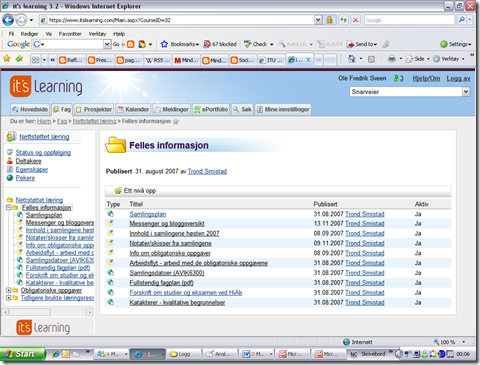Expand the Tidligere brukte læringsressurser node

click(x=8, y=297)
